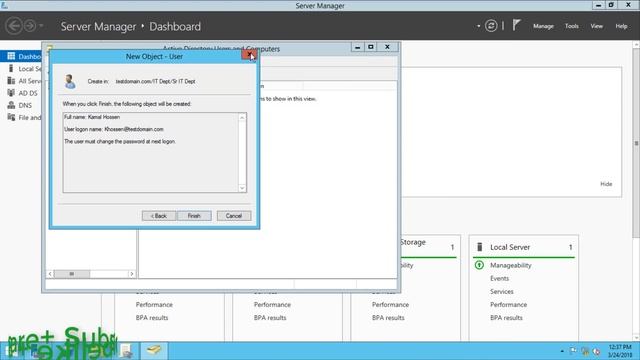Close the New Object - User dialog
The height and width of the screenshot is (360, 640).
coord(249,55)
